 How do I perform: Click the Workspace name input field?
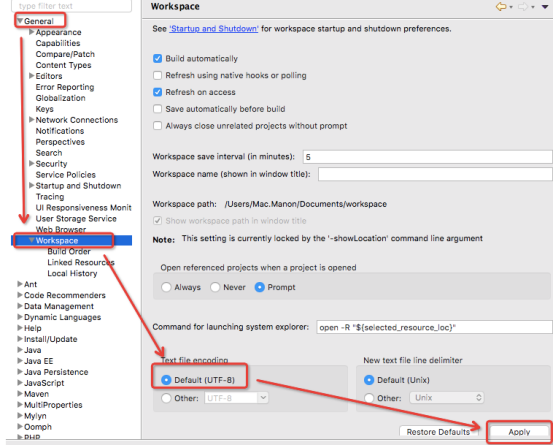click(x=435, y=174)
